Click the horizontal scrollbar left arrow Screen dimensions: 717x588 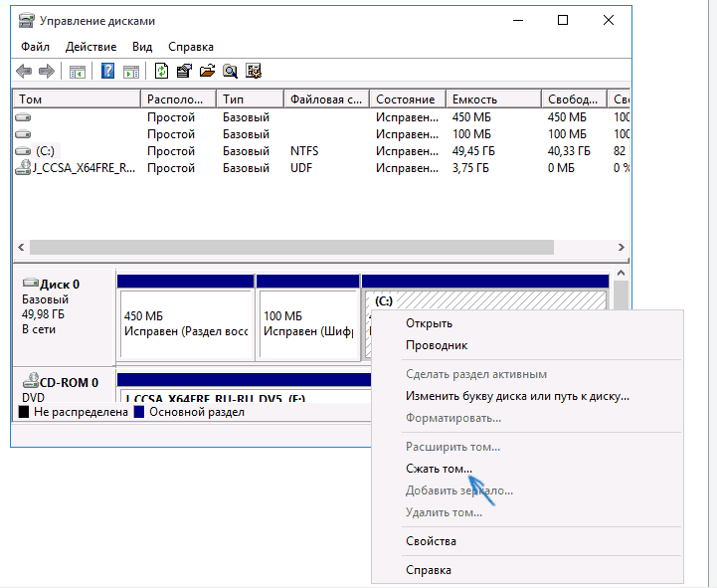(21, 247)
